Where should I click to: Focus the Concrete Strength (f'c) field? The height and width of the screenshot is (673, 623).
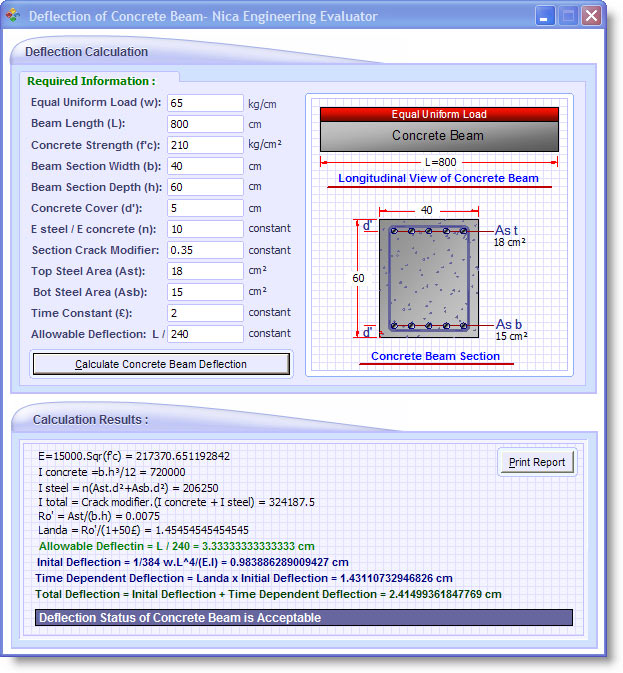tap(205, 145)
